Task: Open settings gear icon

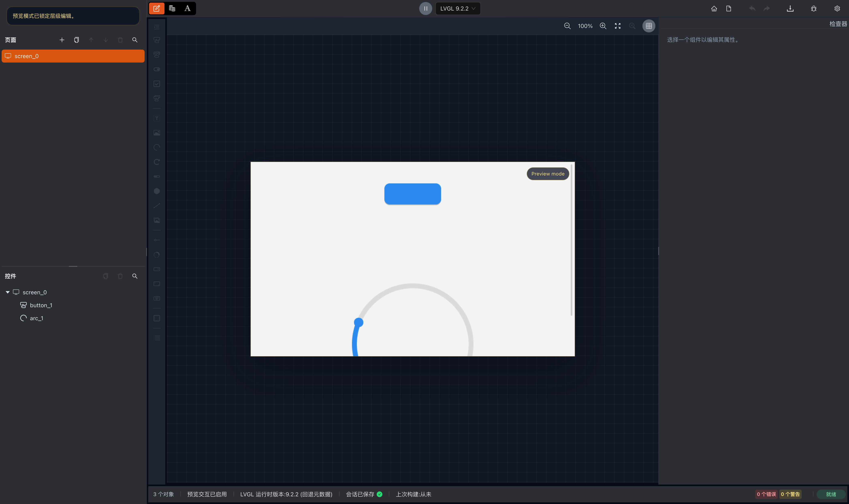Action: coord(837,9)
